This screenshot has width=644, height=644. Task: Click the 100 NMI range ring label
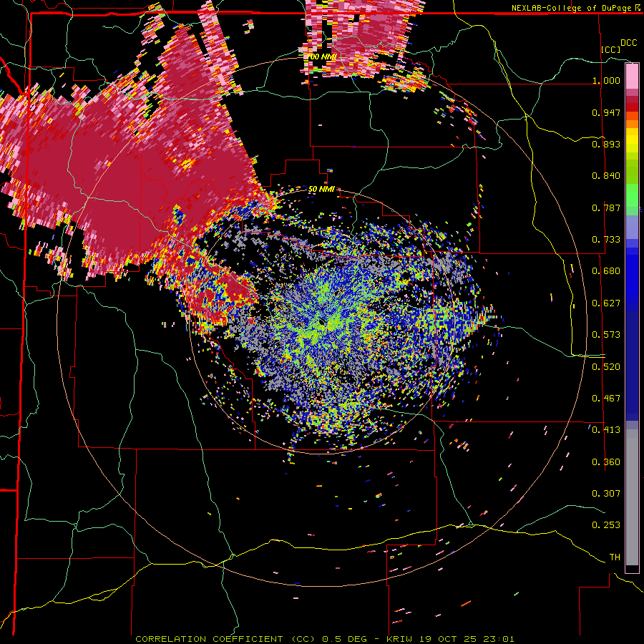pyautogui.click(x=322, y=57)
